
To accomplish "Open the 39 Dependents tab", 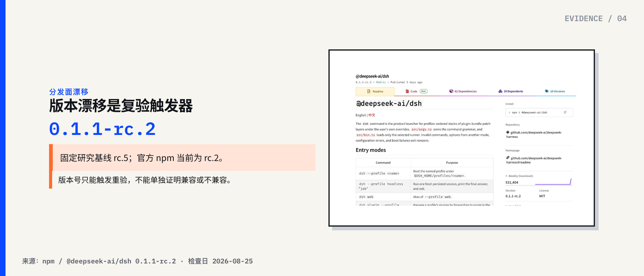I will pos(511,91).
